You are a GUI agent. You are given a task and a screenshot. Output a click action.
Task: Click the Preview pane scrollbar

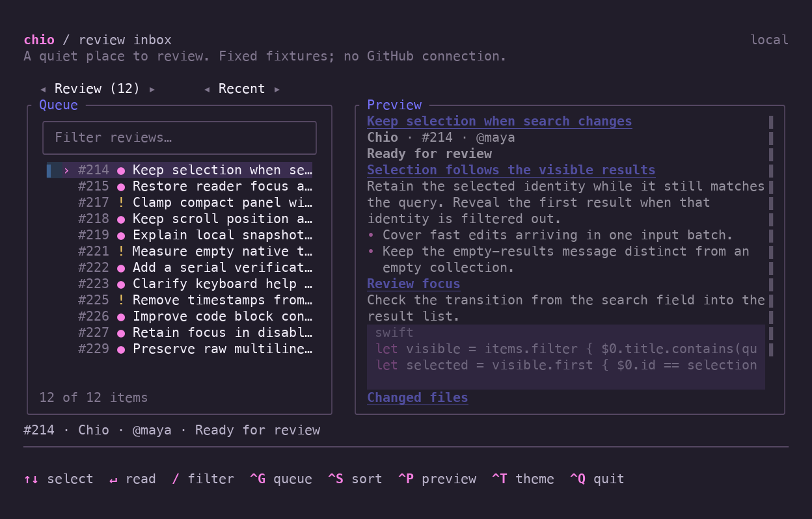(771, 235)
